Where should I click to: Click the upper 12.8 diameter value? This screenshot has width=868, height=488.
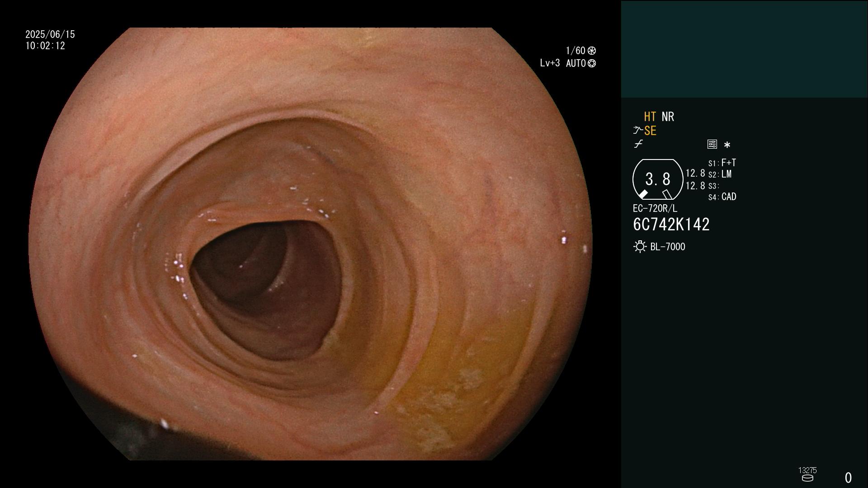pos(695,173)
